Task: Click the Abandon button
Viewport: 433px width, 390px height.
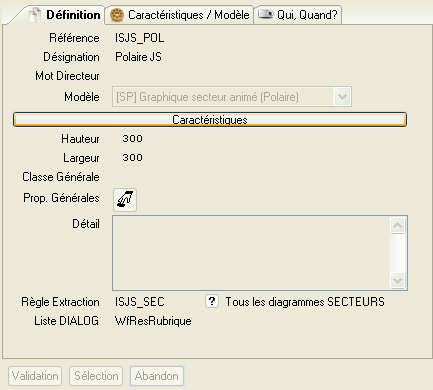Action: [157, 376]
